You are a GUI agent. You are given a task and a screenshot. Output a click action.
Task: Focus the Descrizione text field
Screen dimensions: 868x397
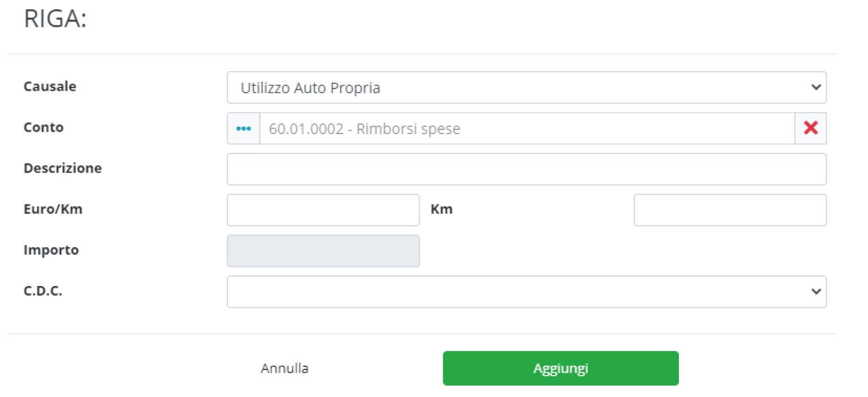click(526, 169)
